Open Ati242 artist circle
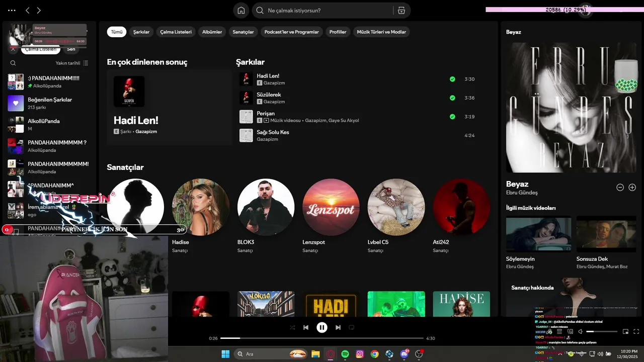This screenshot has height=362, width=644. click(461, 207)
